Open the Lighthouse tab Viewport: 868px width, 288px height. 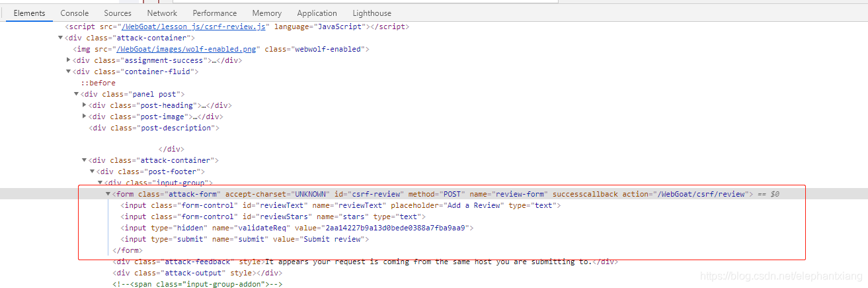point(372,13)
